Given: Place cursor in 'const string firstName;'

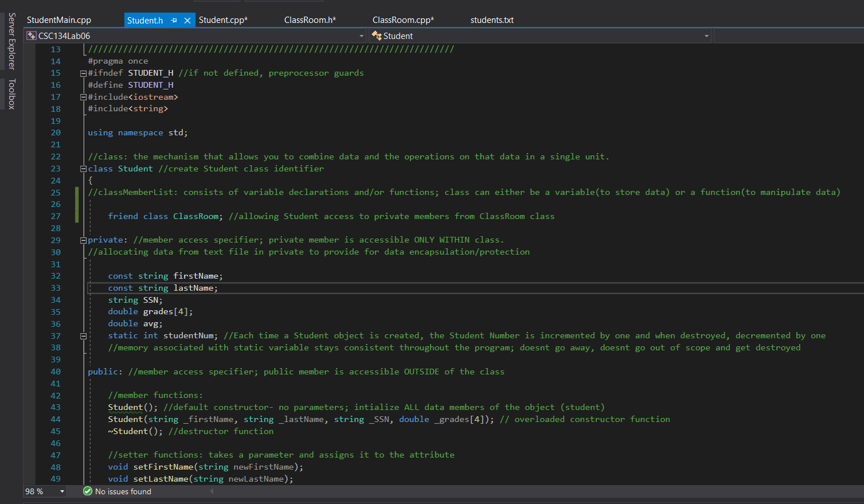Looking at the screenshot, I should 166,276.
